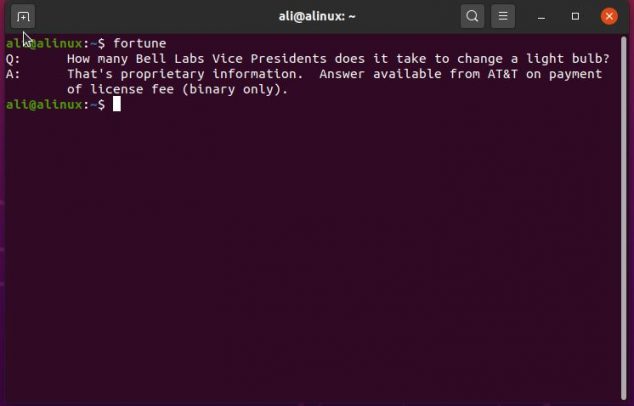Click the words Bell Labs in the question
The image size is (634, 406).
point(170,59)
